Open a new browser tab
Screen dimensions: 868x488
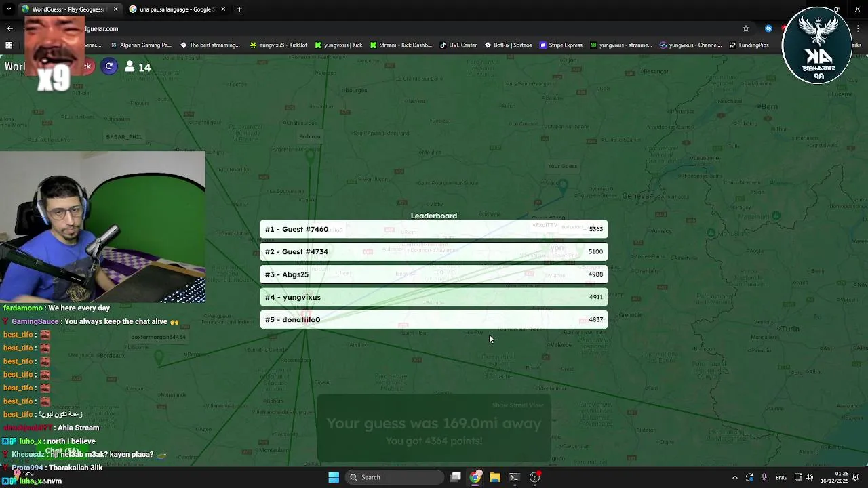(240, 9)
